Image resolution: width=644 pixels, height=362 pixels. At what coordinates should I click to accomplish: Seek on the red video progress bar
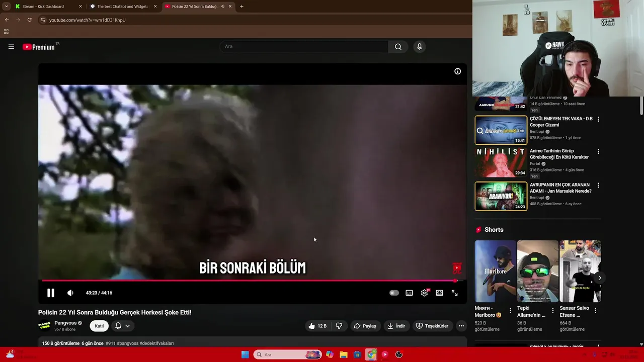pos(249,281)
